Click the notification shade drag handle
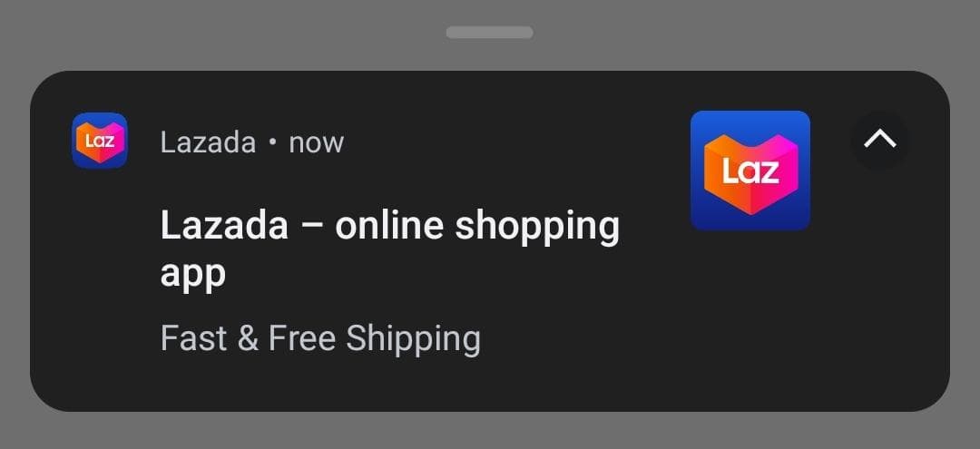The height and width of the screenshot is (449, 980). pos(489,33)
